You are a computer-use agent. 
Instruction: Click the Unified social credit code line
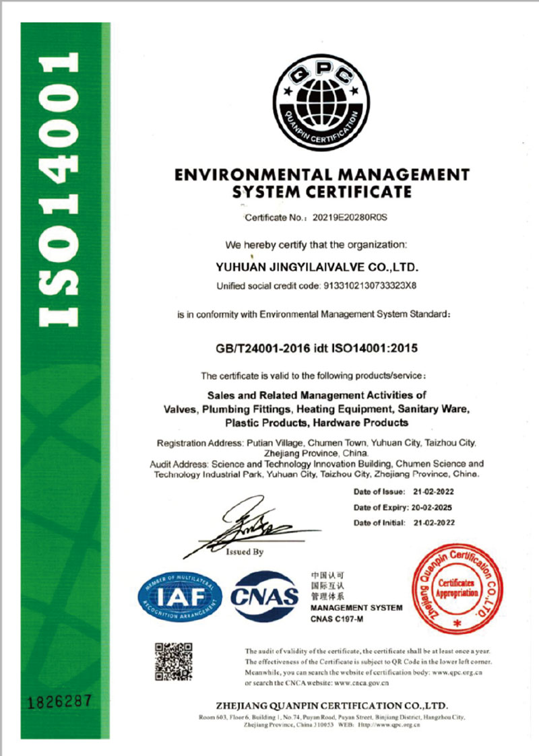point(316,286)
